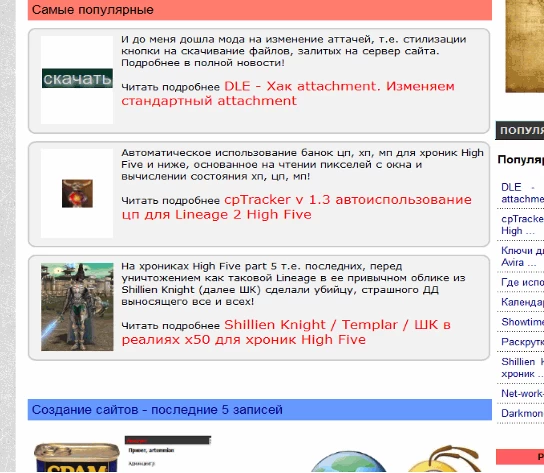Click sidebar link starting with 'Ключи'

tap(522, 256)
